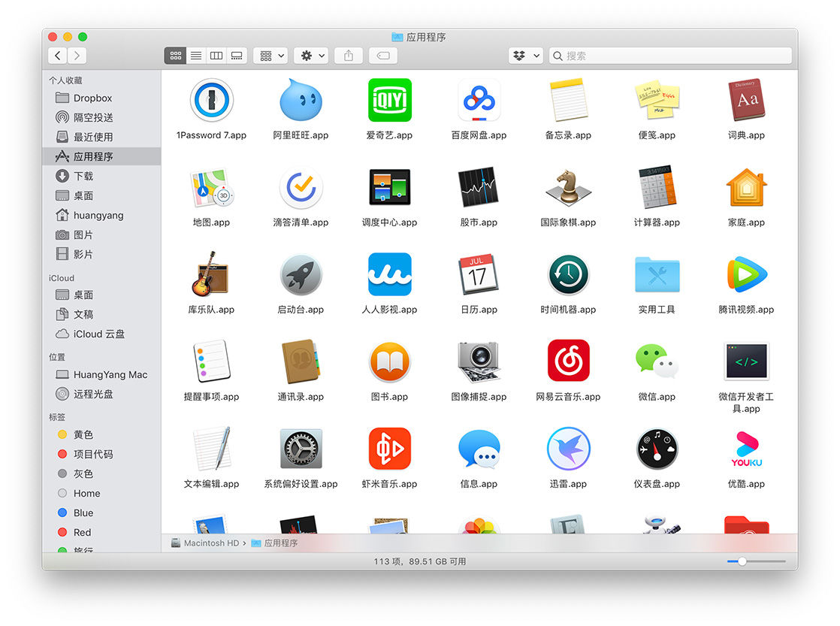Launch the 阿里旺旺.app icon

pyautogui.click(x=301, y=100)
